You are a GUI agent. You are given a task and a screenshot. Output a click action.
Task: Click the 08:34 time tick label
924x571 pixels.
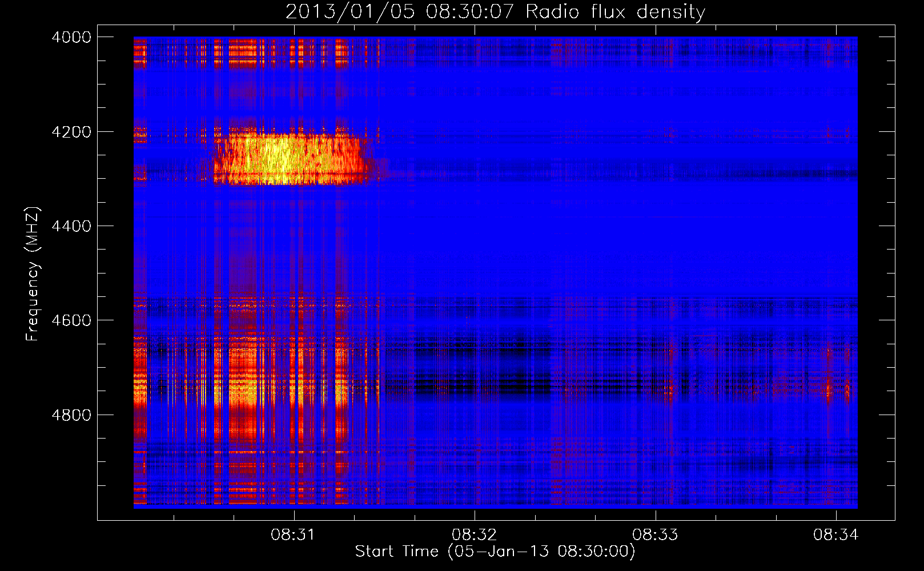point(836,535)
